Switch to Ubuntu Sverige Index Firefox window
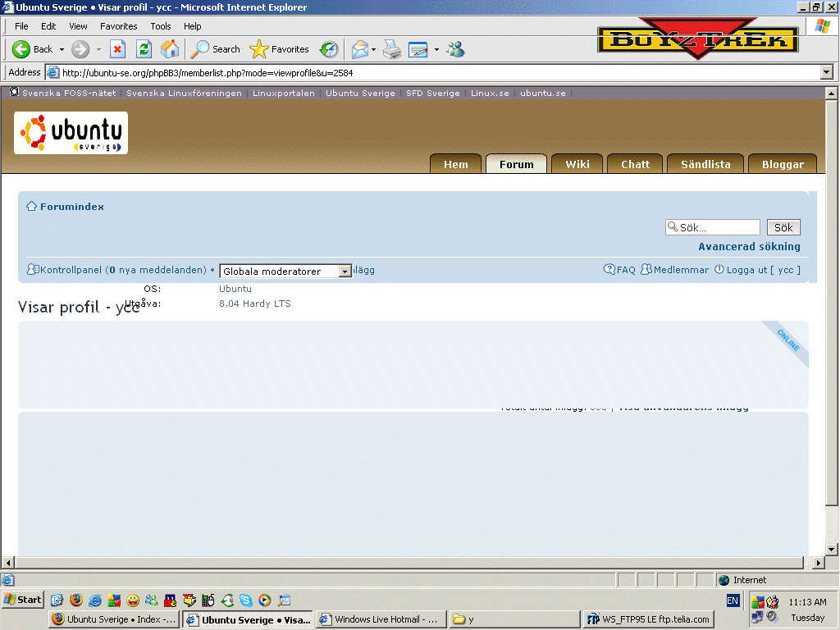Image resolution: width=840 pixels, height=630 pixels. [113, 619]
